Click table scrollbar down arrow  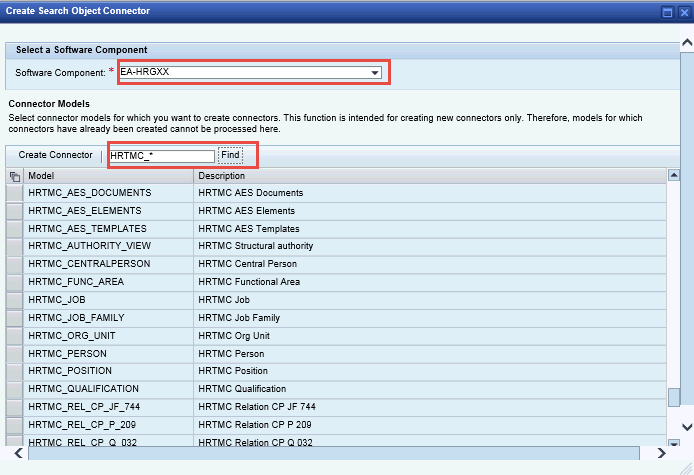pos(674,442)
